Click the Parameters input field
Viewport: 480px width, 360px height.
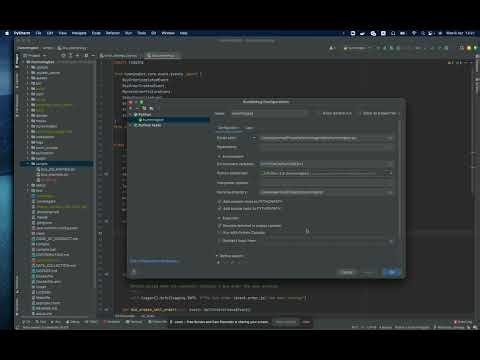click(326, 147)
